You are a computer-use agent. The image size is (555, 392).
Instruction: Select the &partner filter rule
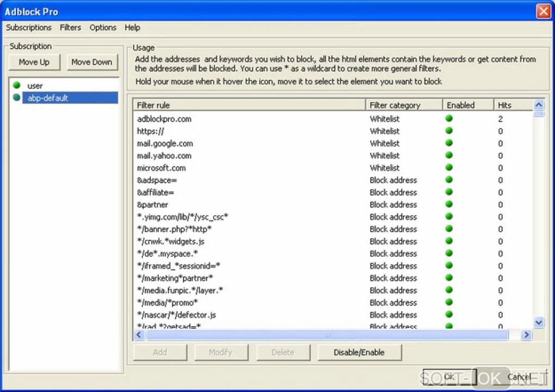[152, 204]
